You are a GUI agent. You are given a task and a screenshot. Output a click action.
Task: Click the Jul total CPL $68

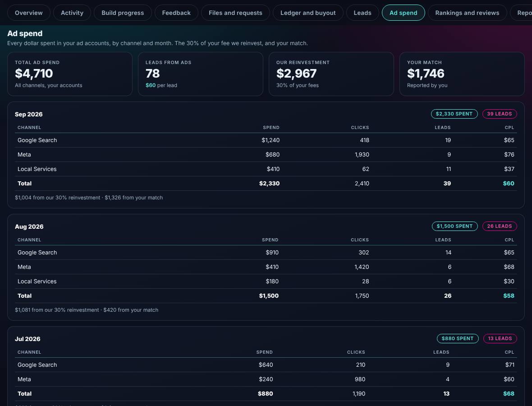[509, 394]
